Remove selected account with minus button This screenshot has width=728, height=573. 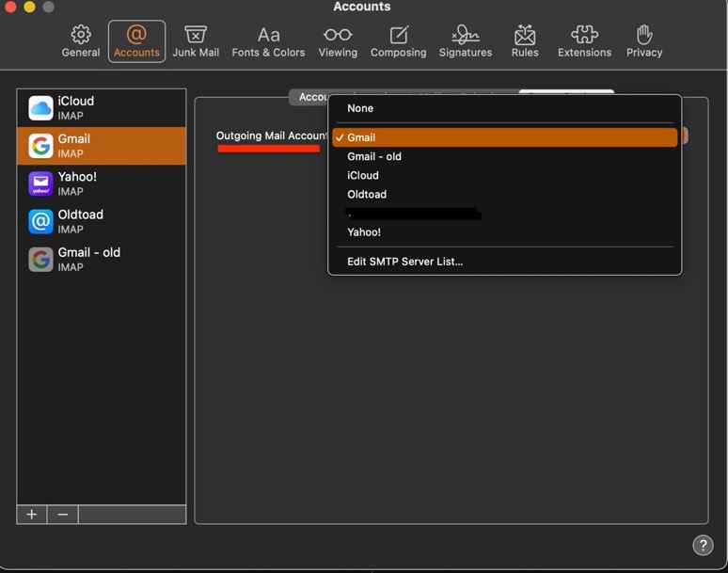63,515
